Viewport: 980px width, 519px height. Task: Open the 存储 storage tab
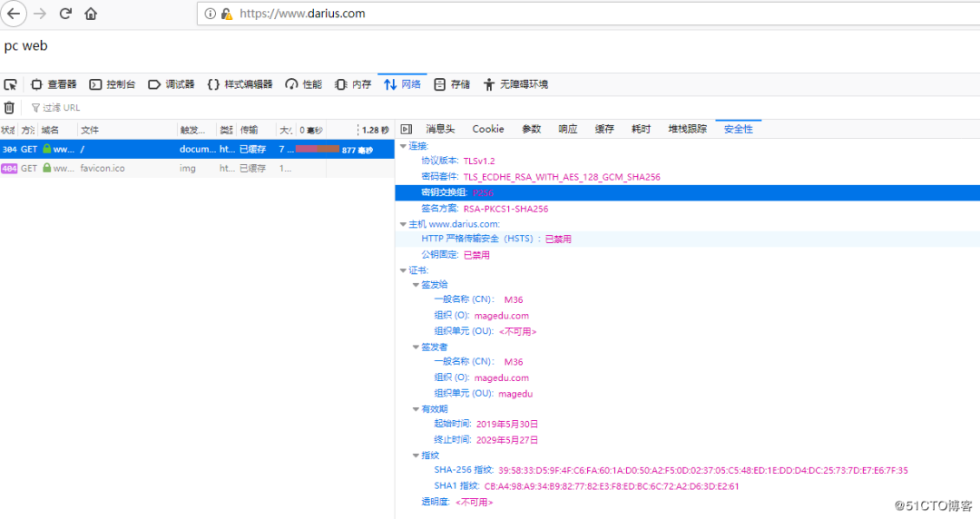click(452, 84)
